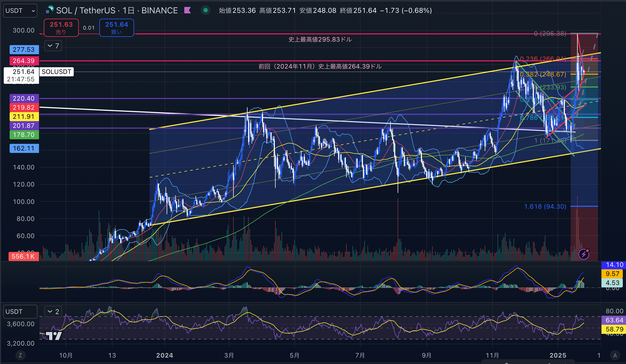Click the Solana symbol logo icon
This screenshot has height=364, width=626.
click(50, 10)
